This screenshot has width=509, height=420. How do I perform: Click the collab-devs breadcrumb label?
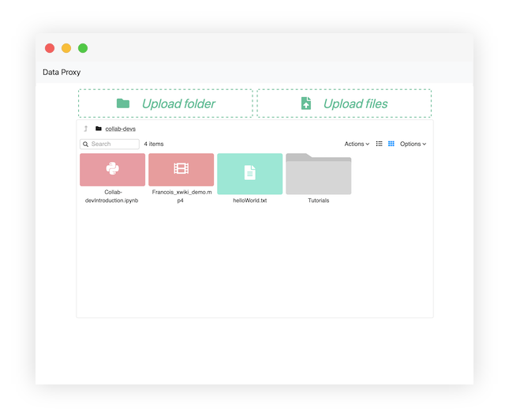pos(121,129)
